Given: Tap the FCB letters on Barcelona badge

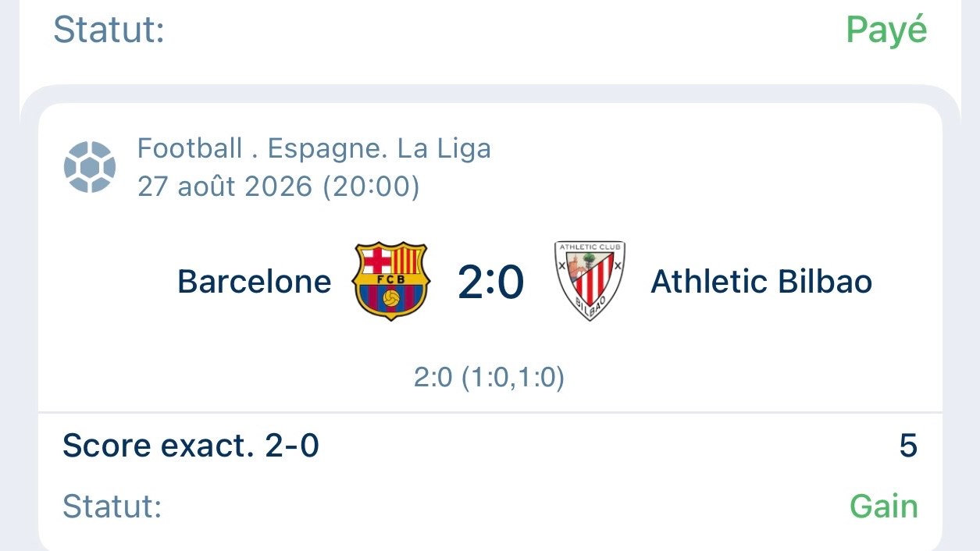Looking at the screenshot, I should tap(391, 279).
